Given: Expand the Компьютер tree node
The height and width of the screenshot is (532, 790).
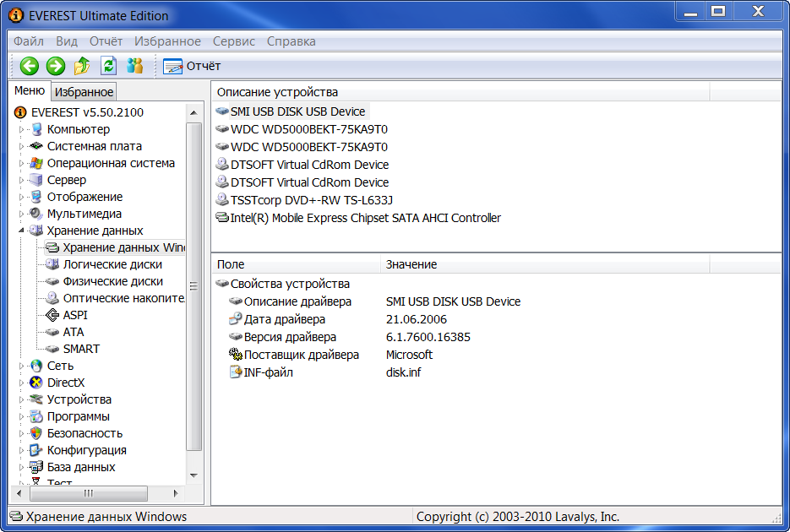Looking at the screenshot, I should (21, 129).
